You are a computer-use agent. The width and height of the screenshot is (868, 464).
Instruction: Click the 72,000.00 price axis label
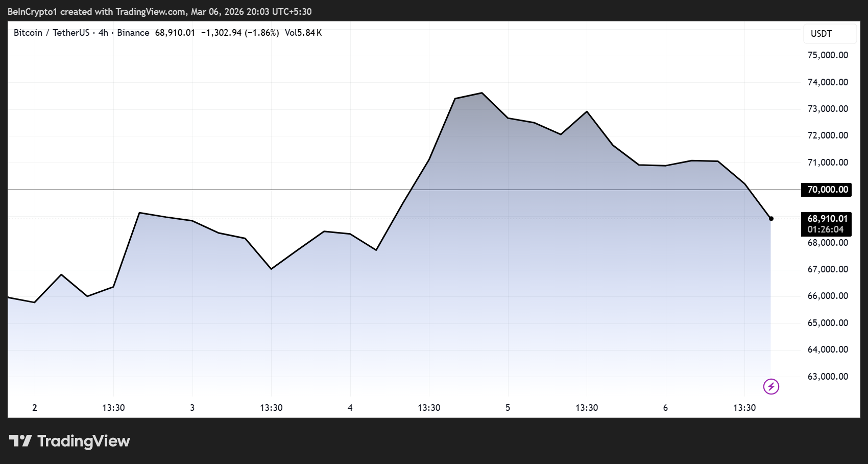828,135
